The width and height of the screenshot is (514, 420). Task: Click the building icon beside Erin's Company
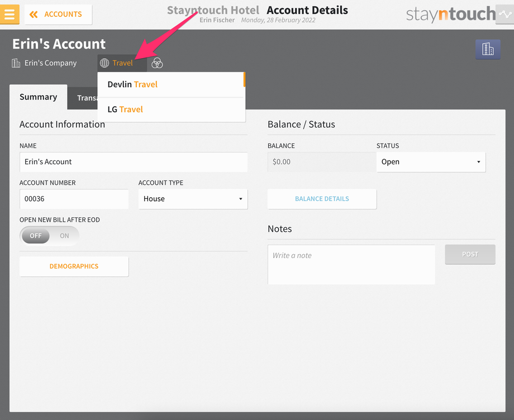coord(16,63)
